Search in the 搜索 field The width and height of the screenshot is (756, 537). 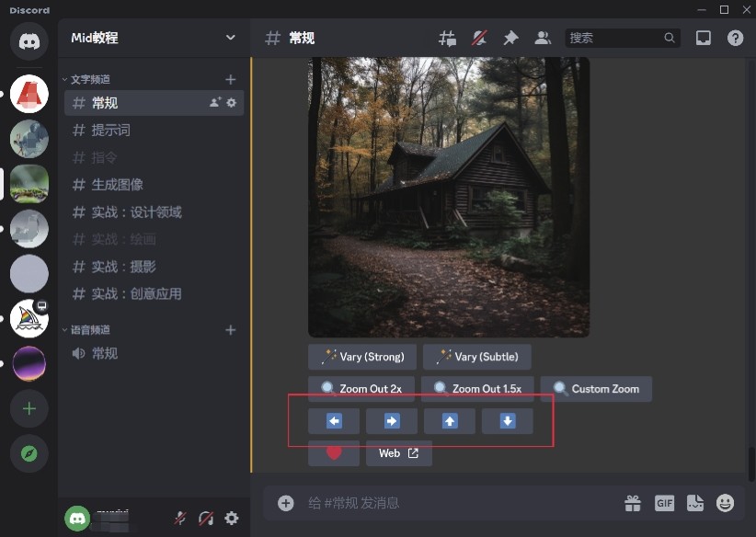pos(623,38)
